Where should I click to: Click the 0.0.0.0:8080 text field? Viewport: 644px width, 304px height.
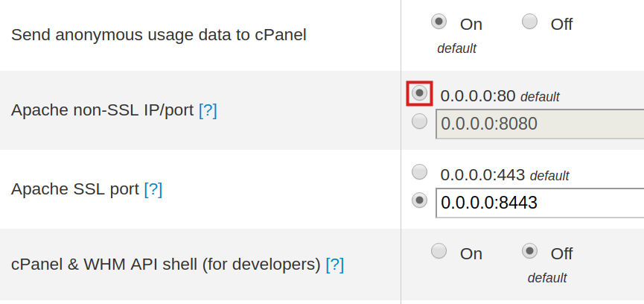[539, 124]
